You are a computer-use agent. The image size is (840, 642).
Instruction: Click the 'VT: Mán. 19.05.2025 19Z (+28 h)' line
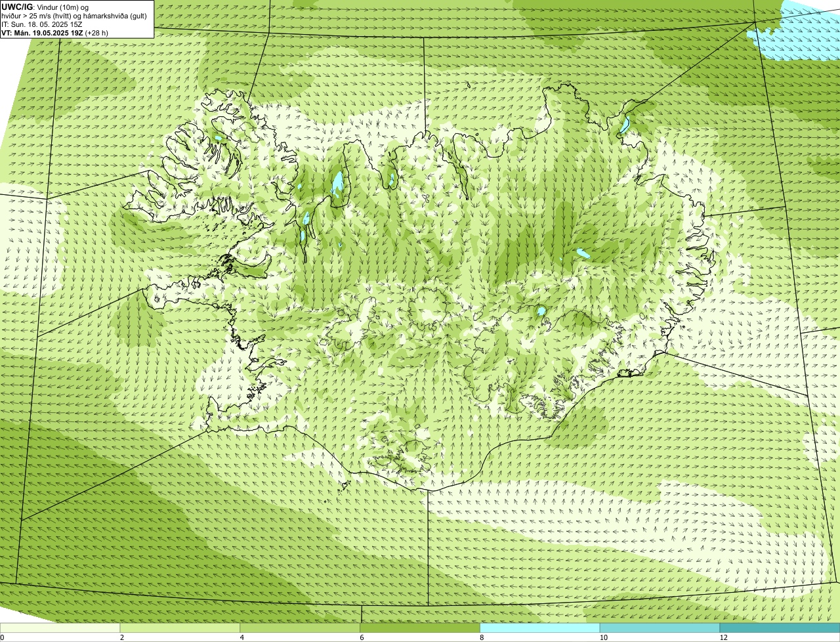coord(55,33)
